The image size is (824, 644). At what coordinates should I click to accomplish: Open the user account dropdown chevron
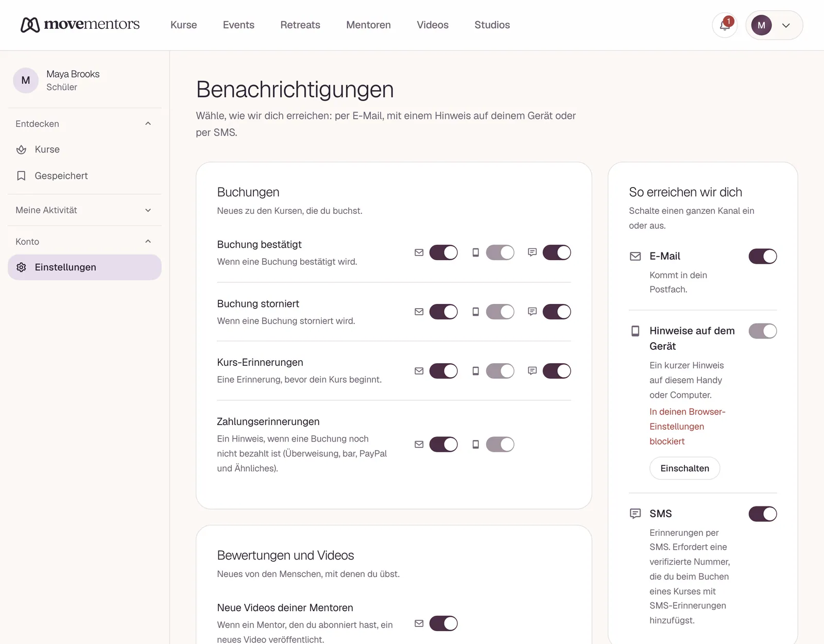(786, 25)
